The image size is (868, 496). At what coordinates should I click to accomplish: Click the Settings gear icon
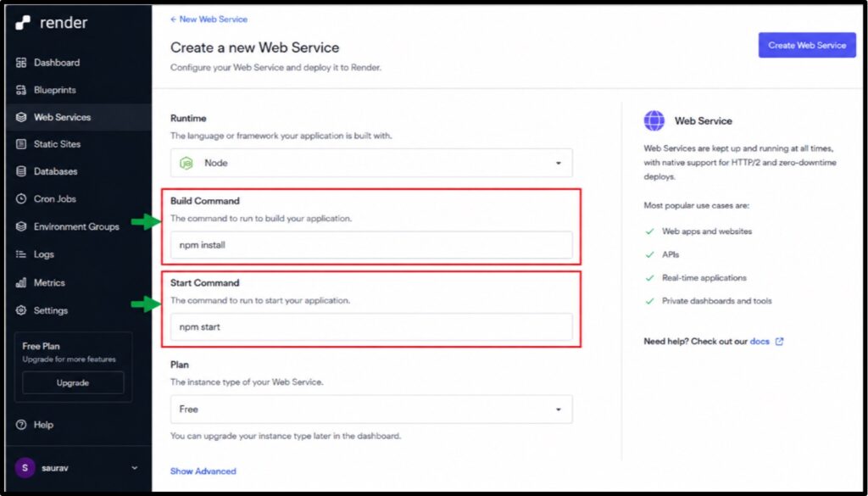(x=21, y=310)
